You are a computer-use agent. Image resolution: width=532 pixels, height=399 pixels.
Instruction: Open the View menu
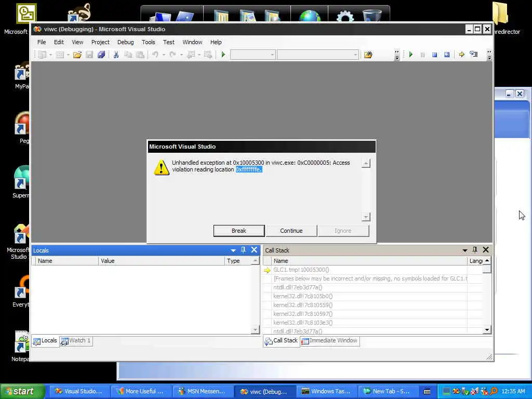[x=77, y=42]
